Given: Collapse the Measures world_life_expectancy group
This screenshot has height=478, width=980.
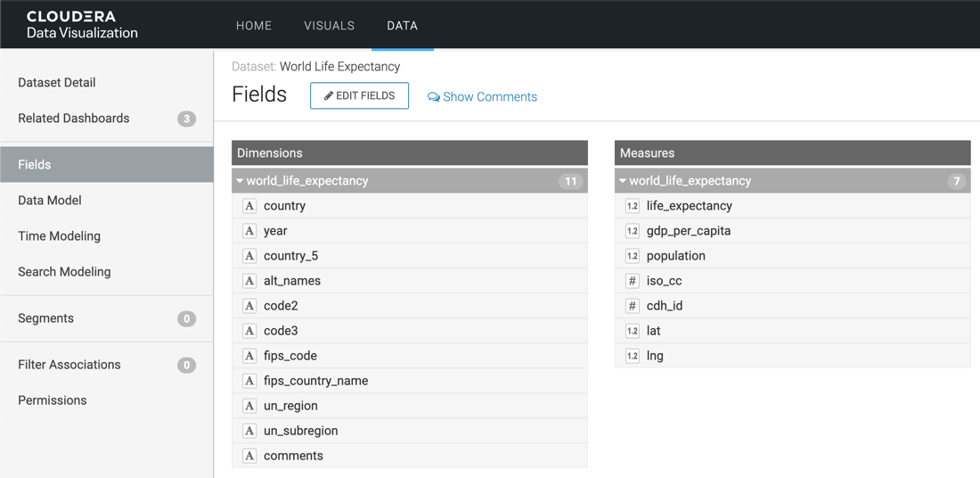Looking at the screenshot, I should click(x=623, y=181).
